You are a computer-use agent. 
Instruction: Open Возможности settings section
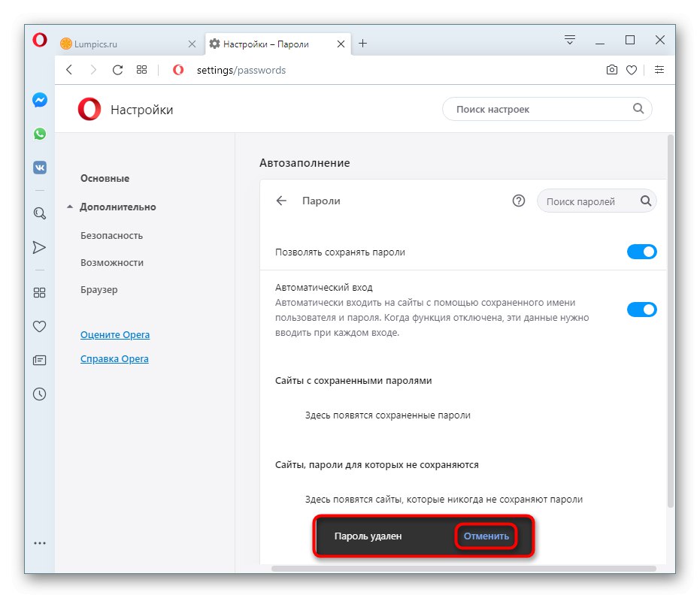pos(112,263)
